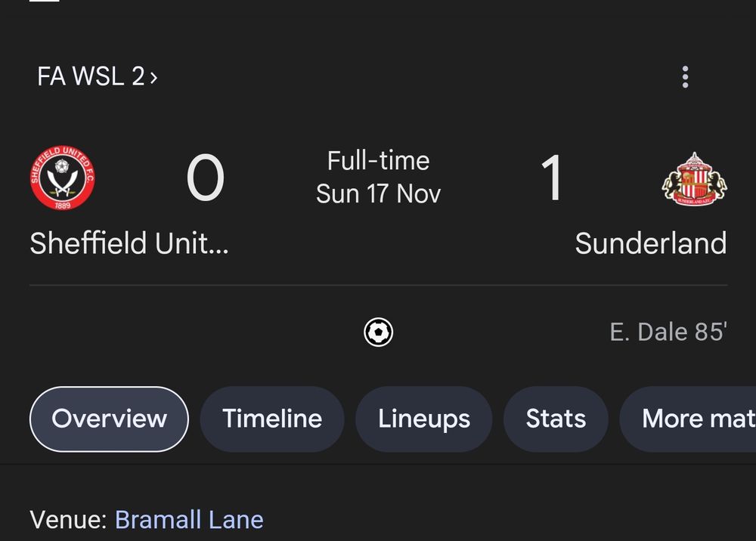Click the Venue label text
This screenshot has height=541, width=756.
click(69, 520)
